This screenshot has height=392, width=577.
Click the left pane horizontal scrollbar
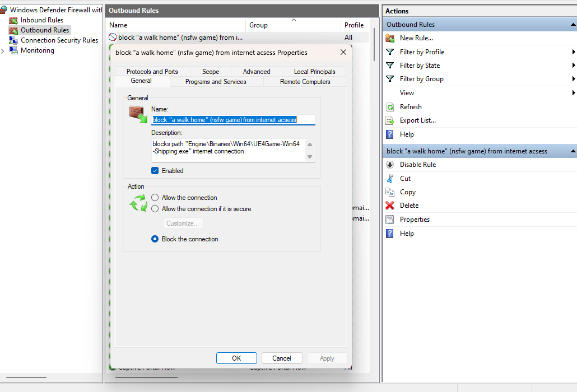[26, 377]
